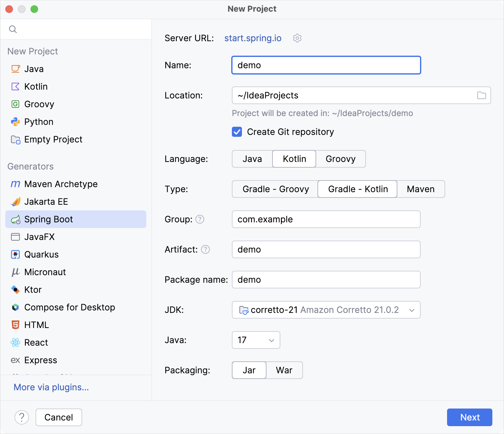Focus the project Name field

326,65
